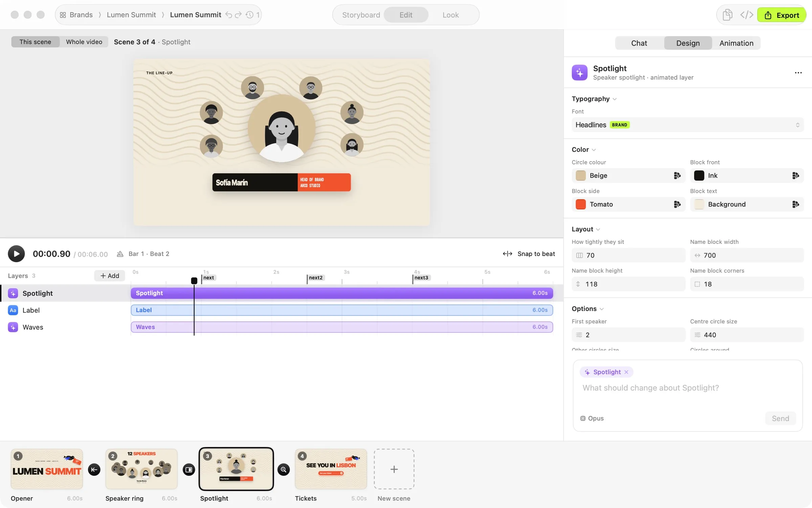Select the Edit mode tab
Image resolution: width=812 pixels, height=508 pixels.
[x=406, y=15]
